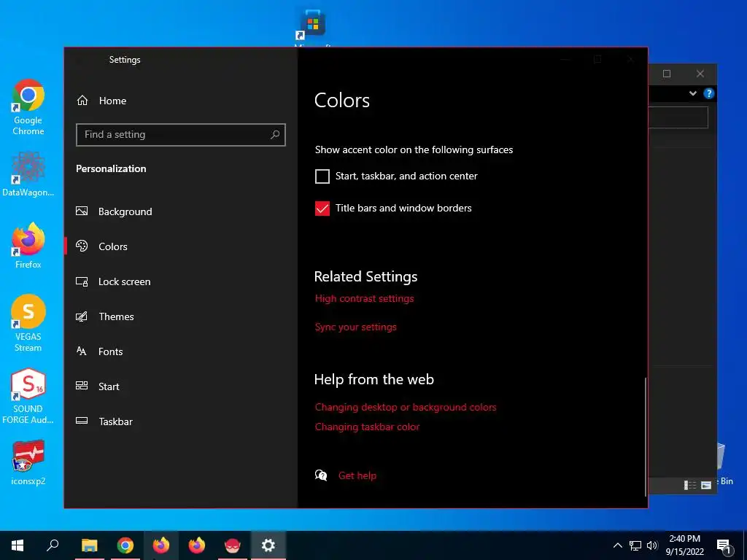Click the Explorer window's search field

[x=678, y=117]
